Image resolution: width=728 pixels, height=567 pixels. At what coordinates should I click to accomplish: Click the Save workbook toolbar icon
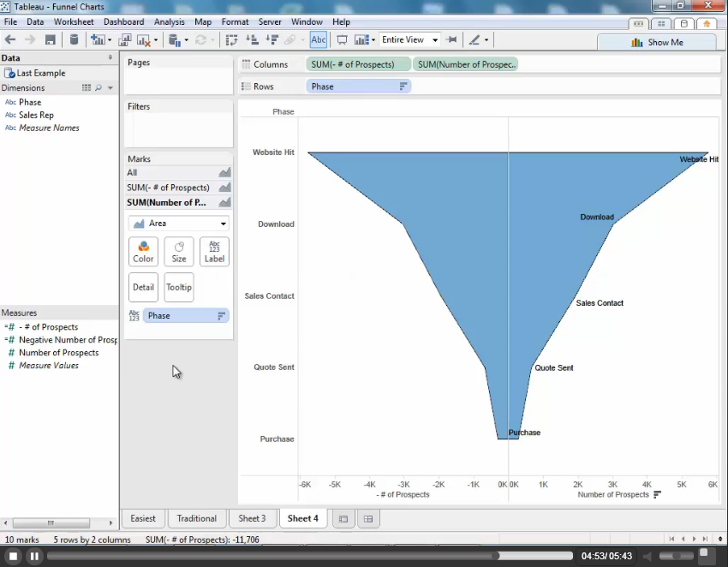pyautogui.click(x=51, y=40)
